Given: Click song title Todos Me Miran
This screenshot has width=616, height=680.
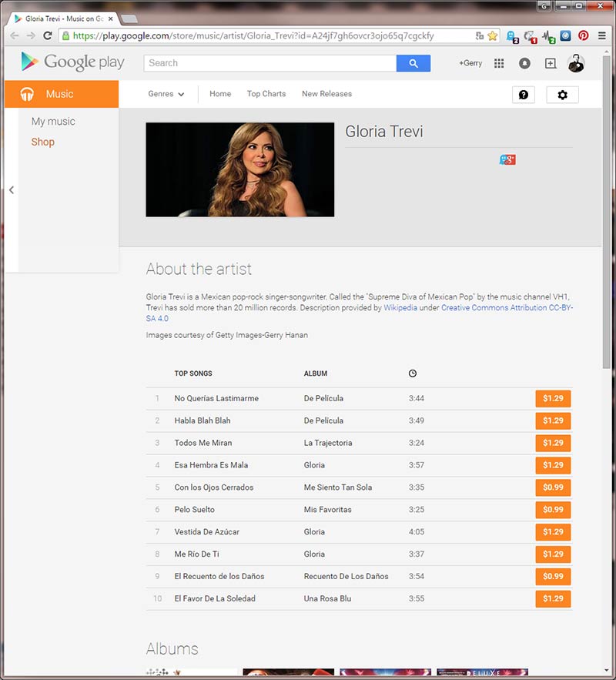Looking at the screenshot, I should [203, 443].
